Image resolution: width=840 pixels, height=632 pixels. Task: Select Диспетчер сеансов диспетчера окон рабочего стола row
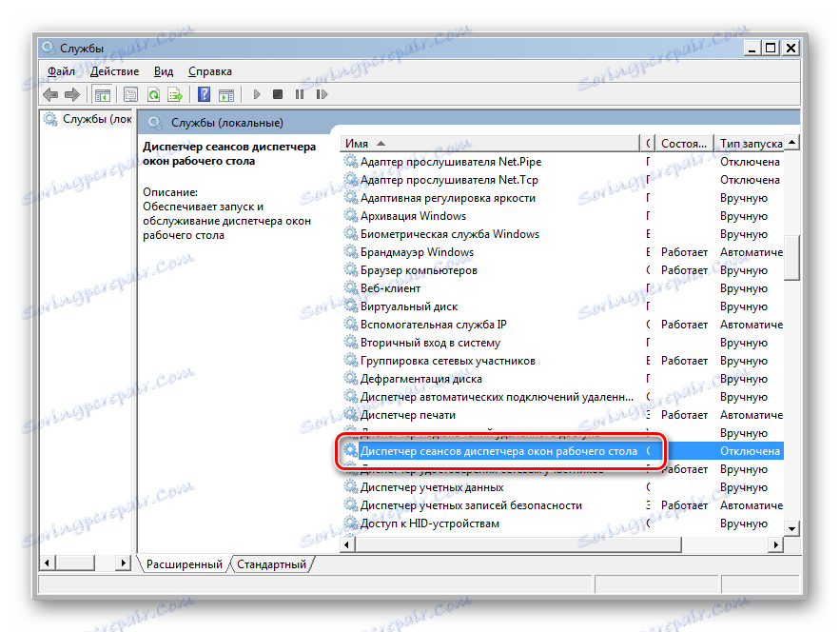562,451
